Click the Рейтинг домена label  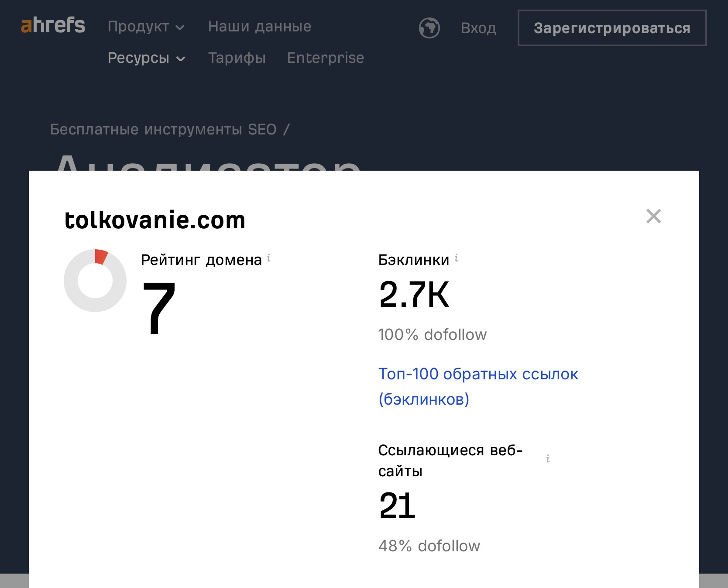(201, 260)
